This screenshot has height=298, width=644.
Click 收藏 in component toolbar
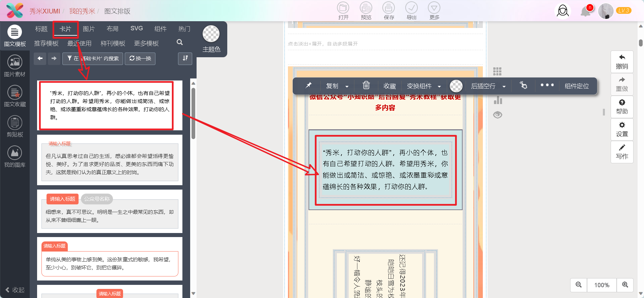click(389, 86)
